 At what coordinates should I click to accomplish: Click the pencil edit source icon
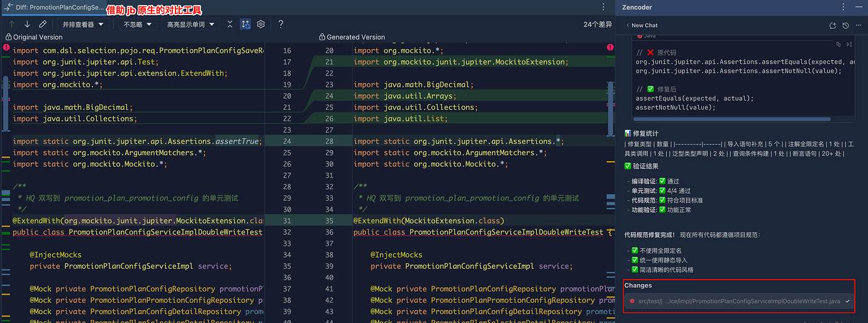pos(43,25)
